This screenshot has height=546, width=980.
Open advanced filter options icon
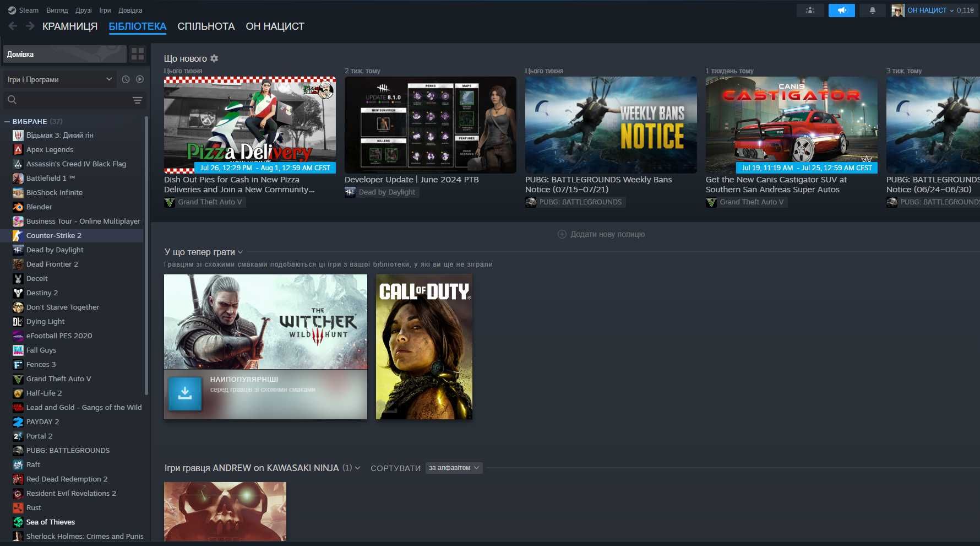tap(138, 100)
